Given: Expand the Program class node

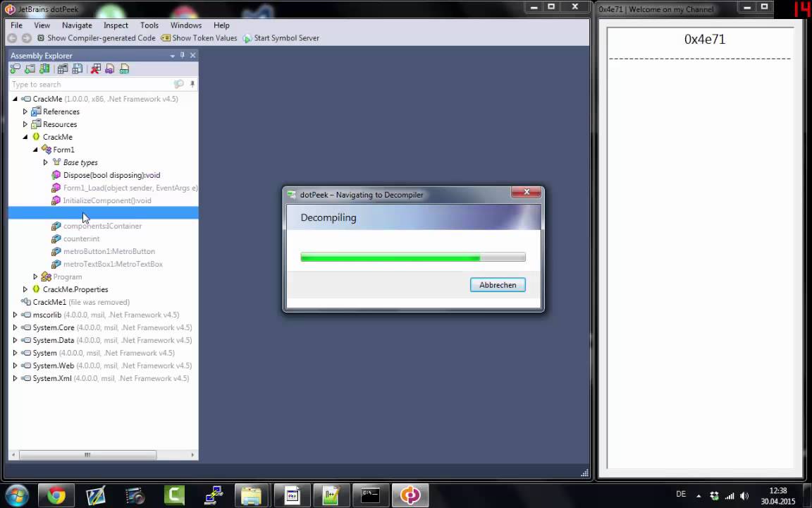Looking at the screenshot, I should [x=35, y=277].
